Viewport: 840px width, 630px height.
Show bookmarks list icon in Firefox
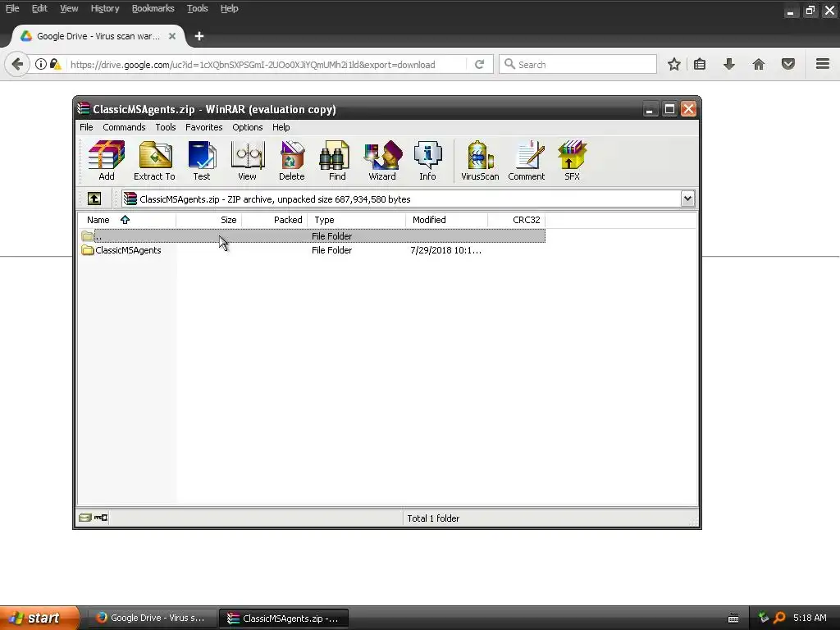click(700, 64)
